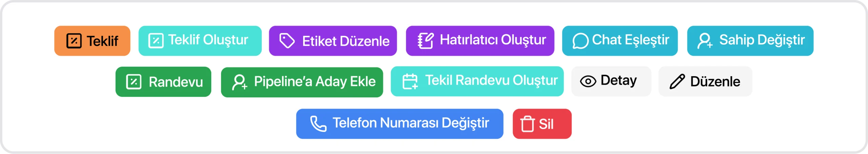The height and width of the screenshot is (154, 868).
Task: Click the Sahip Değiştir button text
Action: click(x=762, y=40)
